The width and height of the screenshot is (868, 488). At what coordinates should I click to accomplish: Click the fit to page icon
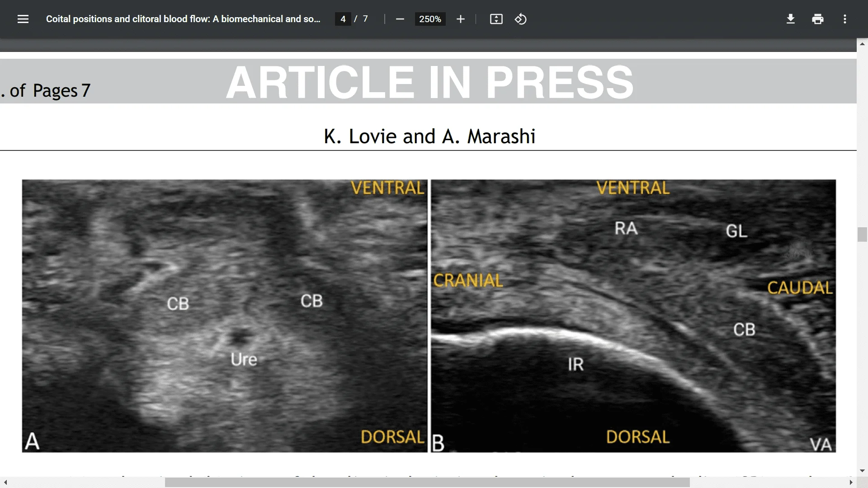[496, 19]
